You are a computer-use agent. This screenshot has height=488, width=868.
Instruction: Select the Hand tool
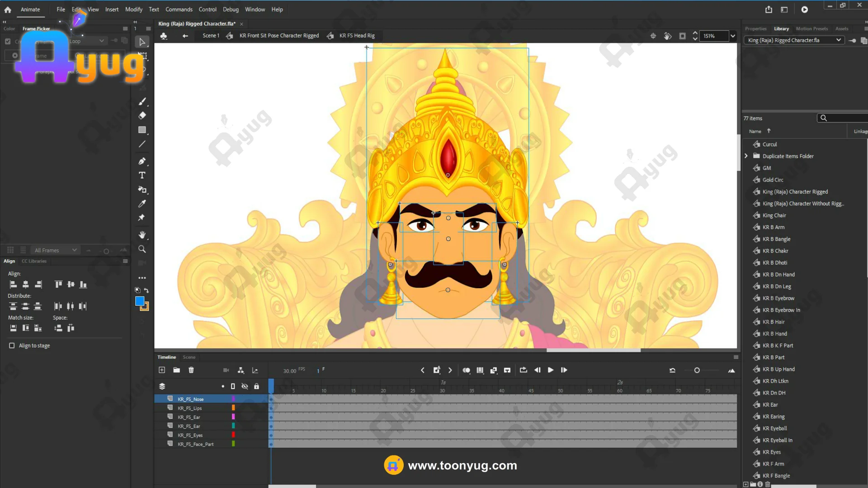[142, 235]
